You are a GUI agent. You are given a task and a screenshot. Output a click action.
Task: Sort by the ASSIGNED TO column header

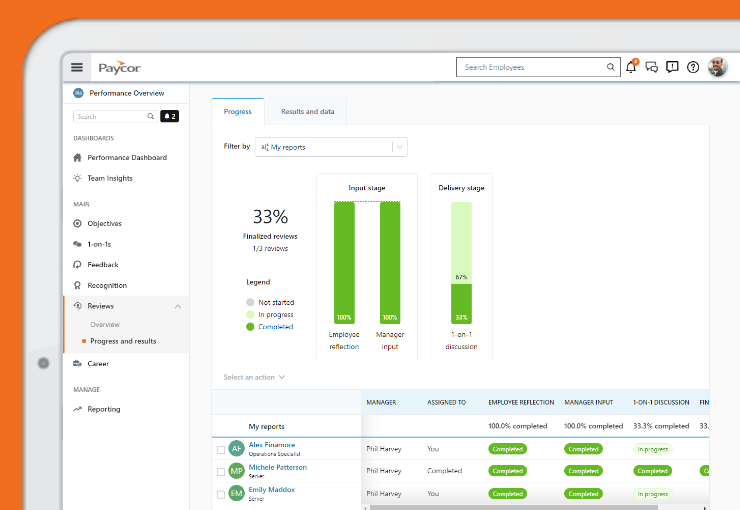(446, 402)
